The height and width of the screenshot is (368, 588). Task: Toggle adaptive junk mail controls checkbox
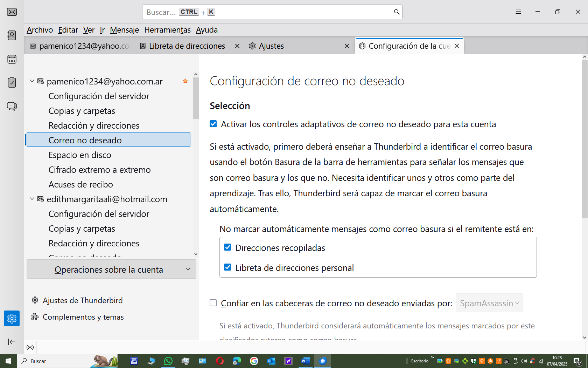(213, 124)
